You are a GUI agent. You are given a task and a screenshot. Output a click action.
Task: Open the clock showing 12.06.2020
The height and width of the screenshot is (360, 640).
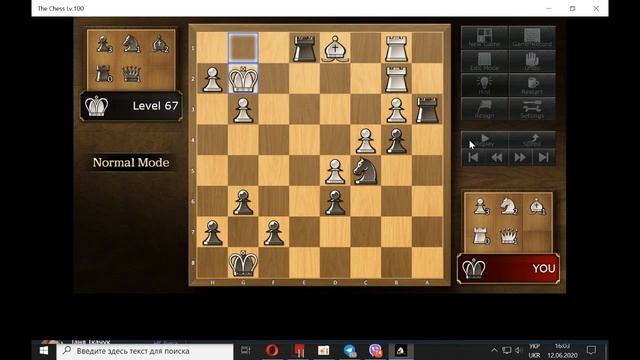click(562, 351)
